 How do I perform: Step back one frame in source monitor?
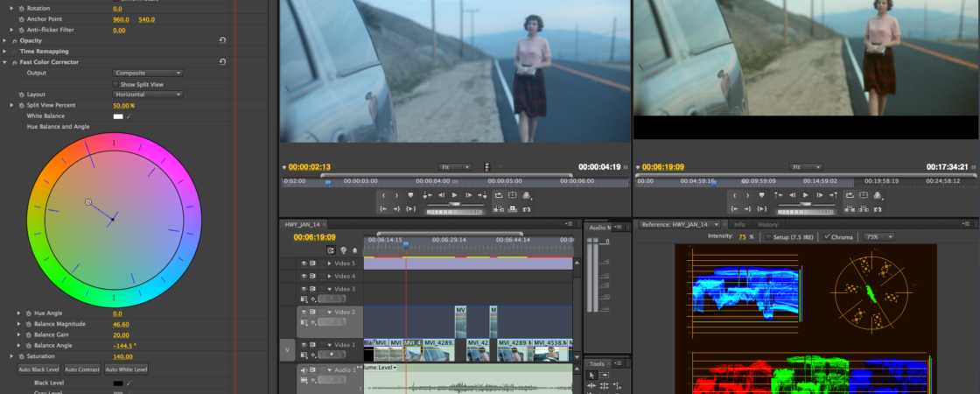pos(441,195)
